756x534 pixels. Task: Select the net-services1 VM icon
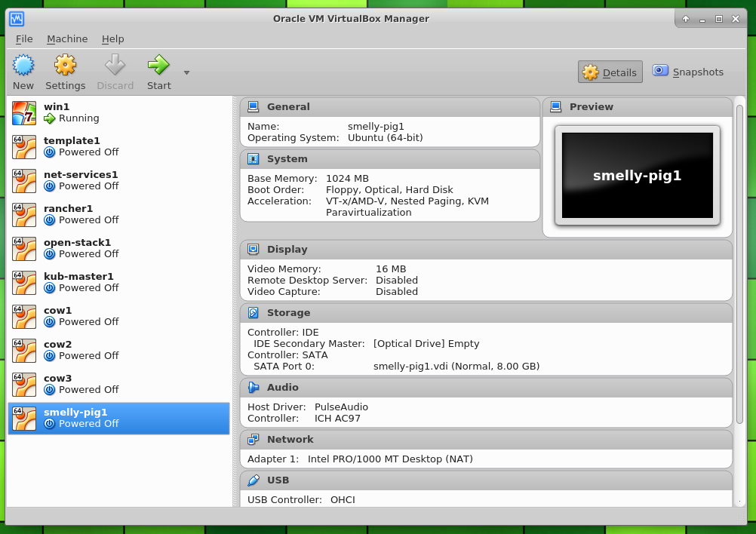(x=24, y=181)
